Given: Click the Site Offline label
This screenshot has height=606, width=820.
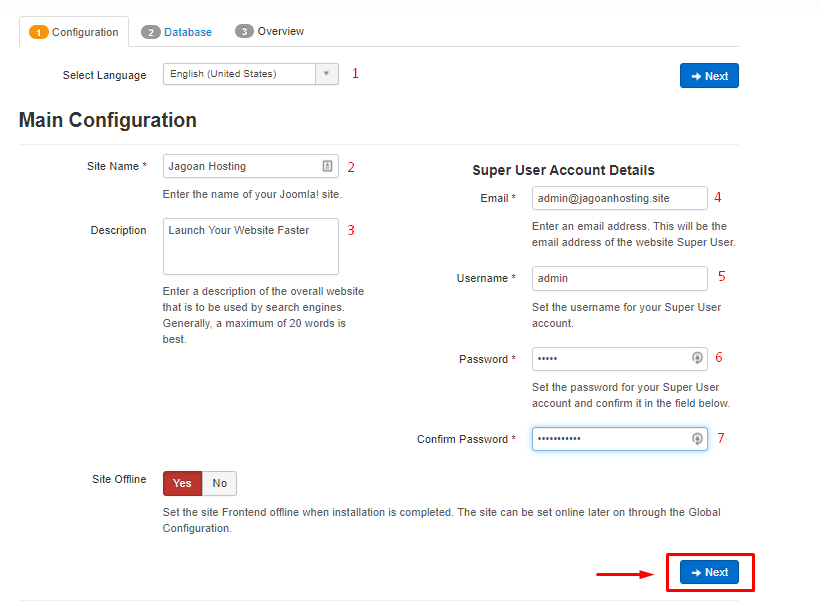Looking at the screenshot, I should pyautogui.click(x=118, y=480).
